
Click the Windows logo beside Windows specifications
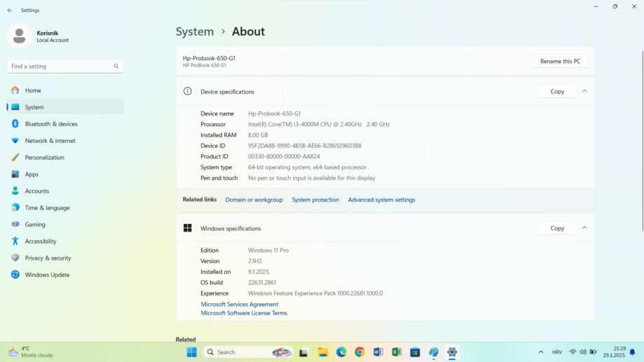(188, 228)
